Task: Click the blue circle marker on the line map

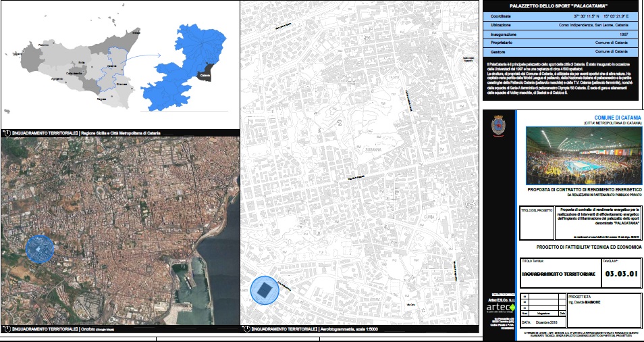Action: pyautogui.click(x=263, y=291)
